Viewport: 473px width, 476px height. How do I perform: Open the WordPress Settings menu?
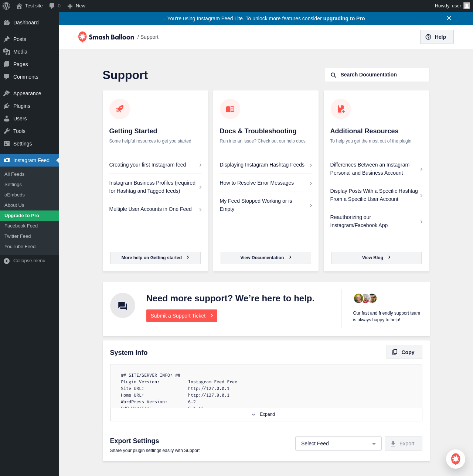tap(30, 144)
